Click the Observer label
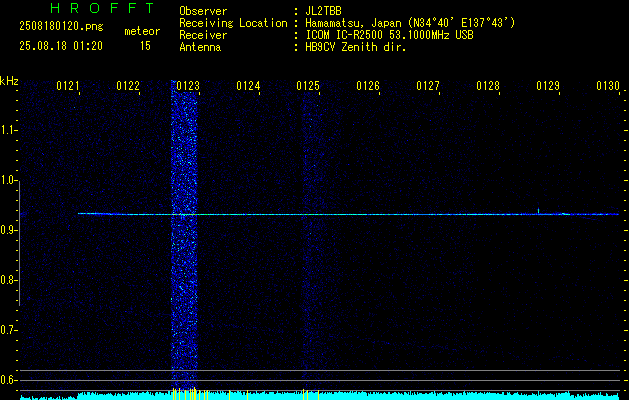Screen dimensions: 629x400 click(203, 11)
